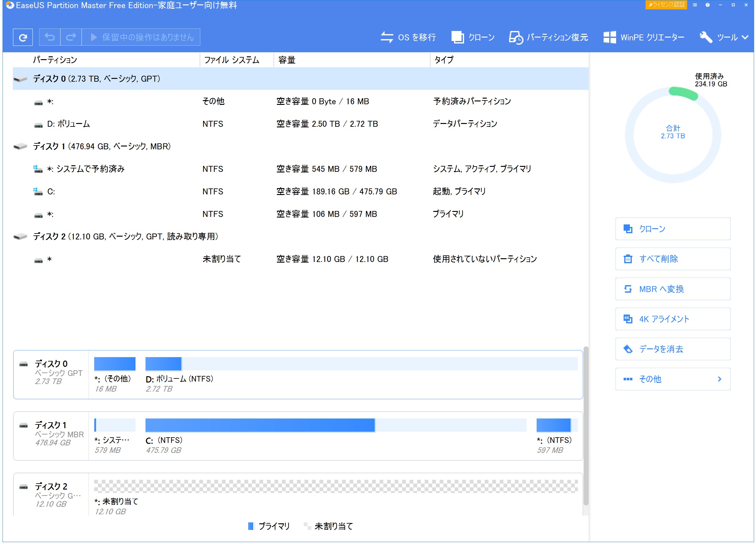This screenshot has height=544, width=756.
Task: Open パーティション復元 partition recovery
Action: pos(548,37)
